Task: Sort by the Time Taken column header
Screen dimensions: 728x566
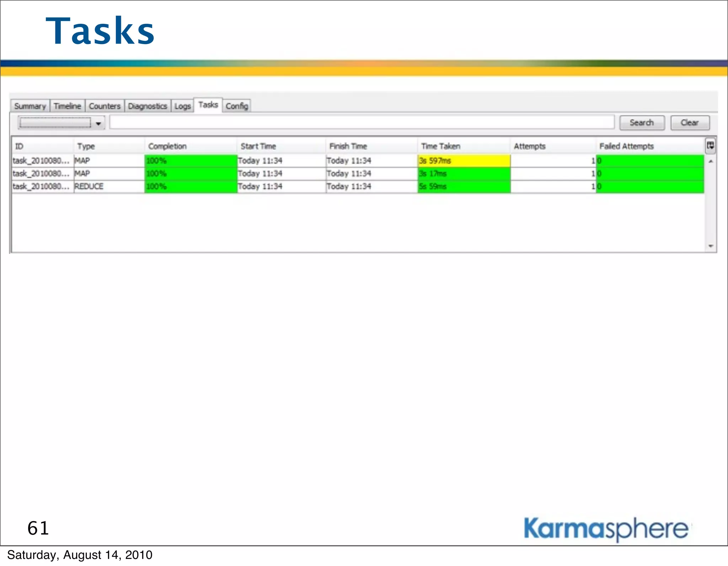Action: click(x=440, y=146)
